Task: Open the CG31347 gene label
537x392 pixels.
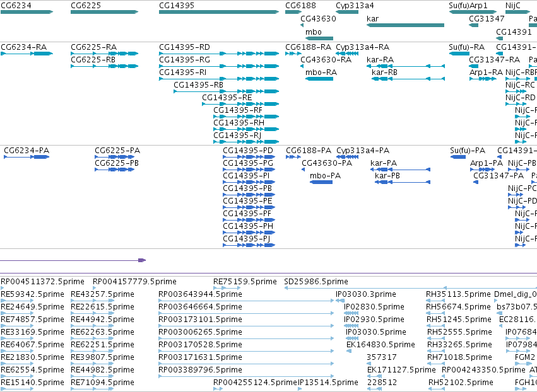Action: coord(487,19)
